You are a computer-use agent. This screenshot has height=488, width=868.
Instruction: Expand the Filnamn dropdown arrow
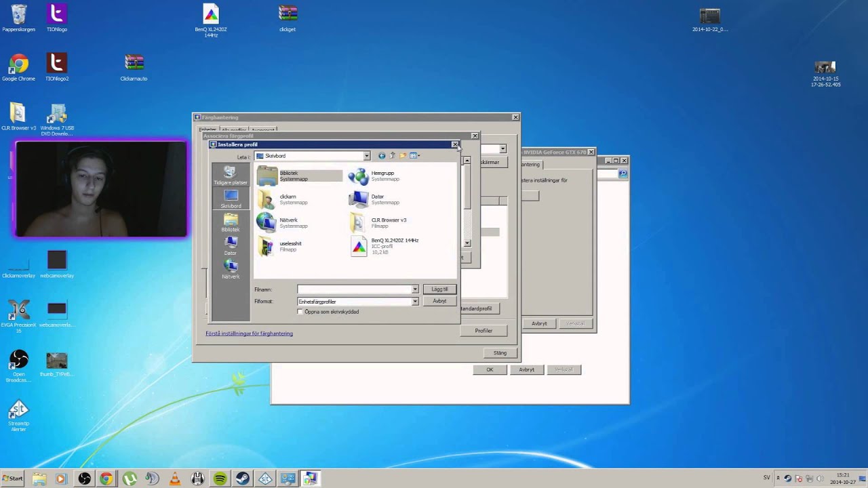[x=415, y=289]
